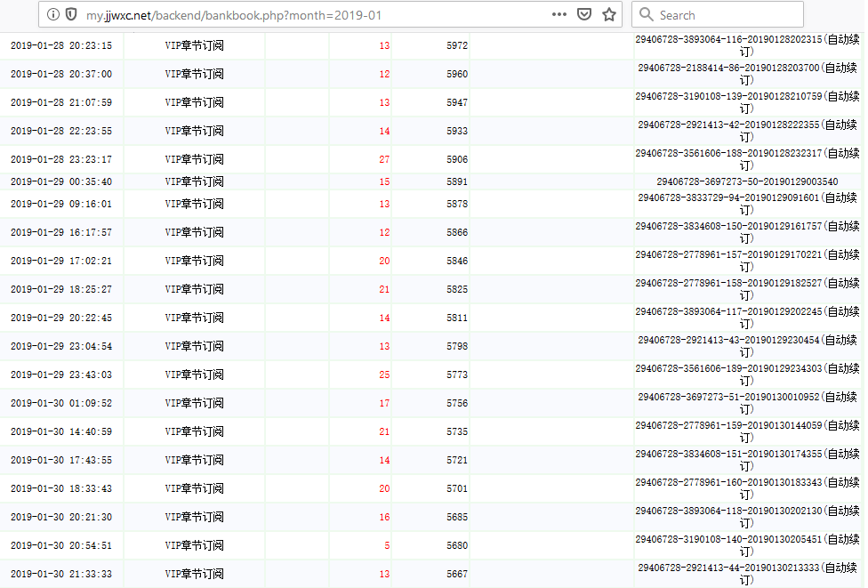Select timestamp 2019-01-29 16:17:57
Image resolution: width=868 pixels, height=588 pixels.
click(x=61, y=232)
